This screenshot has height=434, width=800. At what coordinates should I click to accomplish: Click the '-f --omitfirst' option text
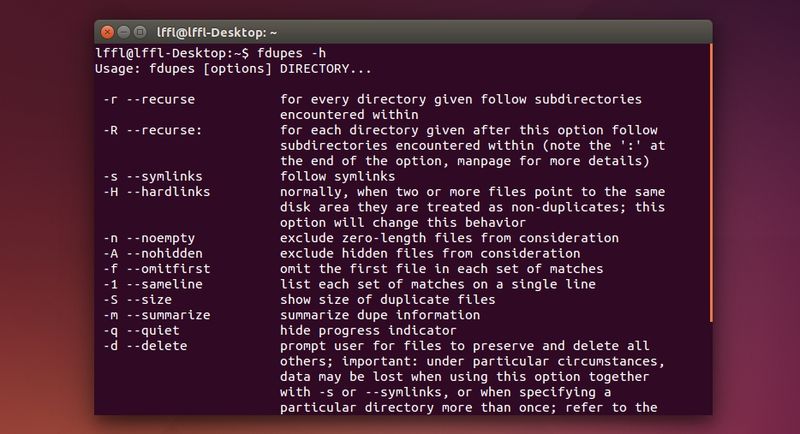pos(162,268)
